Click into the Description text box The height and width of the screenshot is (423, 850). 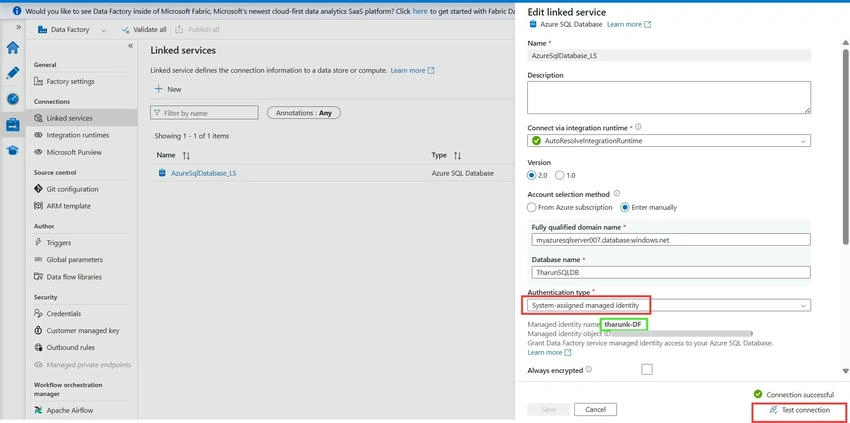pos(669,98)
